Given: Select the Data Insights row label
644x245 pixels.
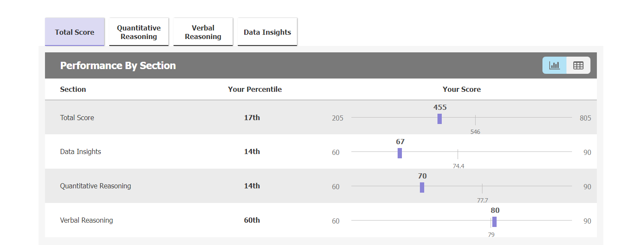Looking at the screenshot, I should [81, 151].
